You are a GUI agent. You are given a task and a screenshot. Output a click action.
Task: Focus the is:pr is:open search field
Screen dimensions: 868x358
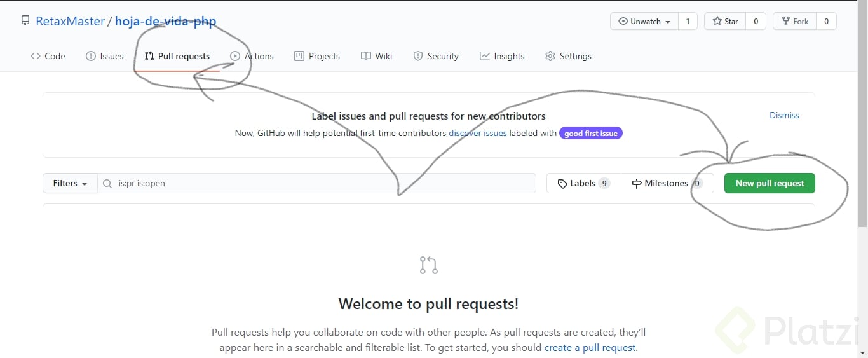(316, 183)
